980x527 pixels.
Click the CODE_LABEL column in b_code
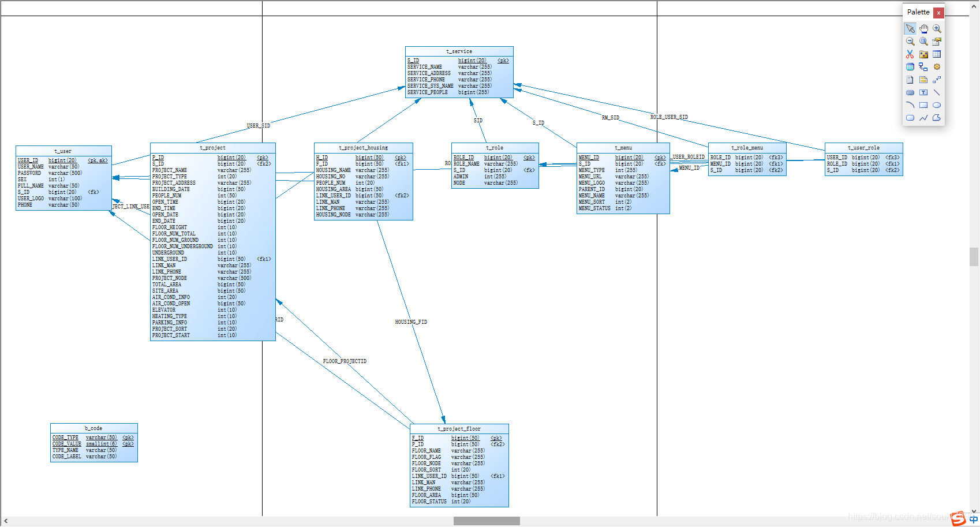(94, 457)
